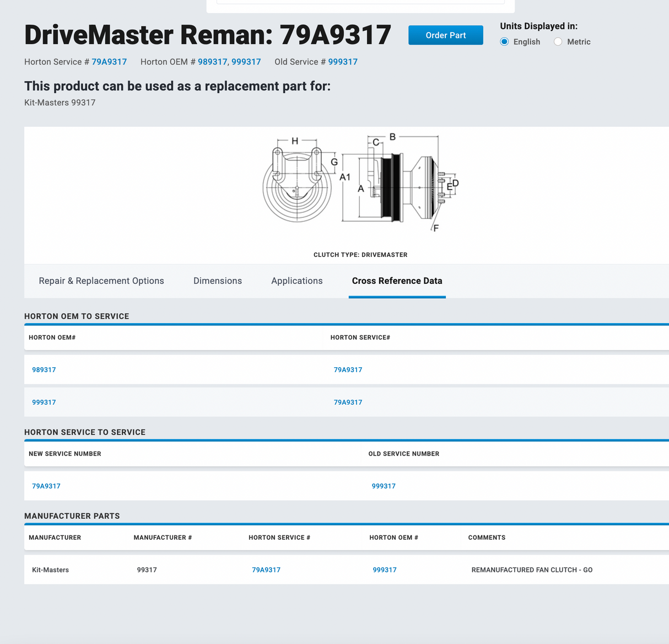Click NEW SERVICE NUMBER column header
The image size is (669, 644).
click(x=65, y=454)
